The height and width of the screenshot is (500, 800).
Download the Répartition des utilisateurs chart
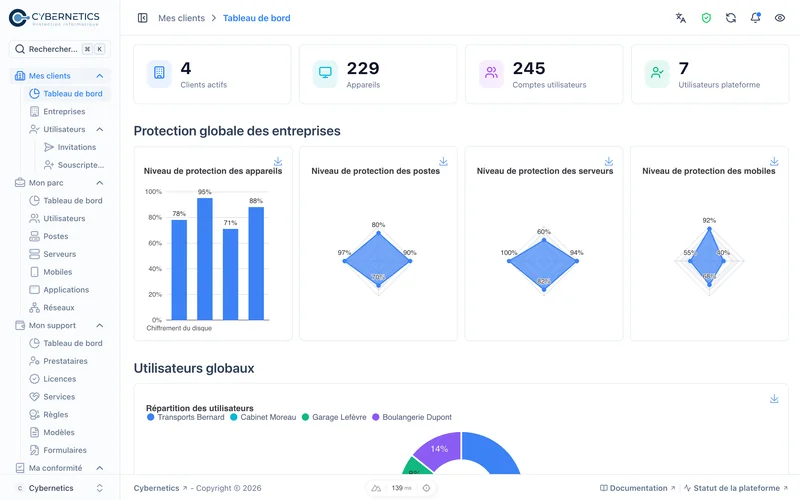click(x=774, y=398)
